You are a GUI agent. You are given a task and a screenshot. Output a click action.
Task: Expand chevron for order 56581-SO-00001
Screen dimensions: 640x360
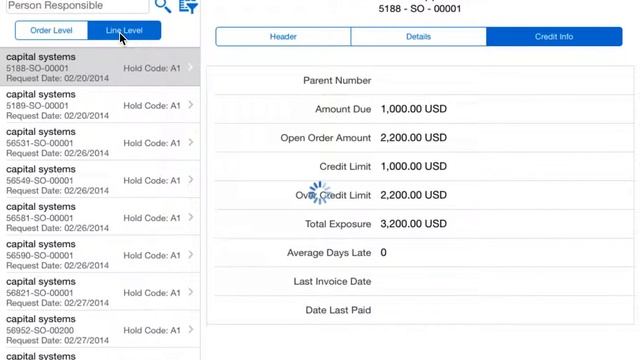pos(191,218)
